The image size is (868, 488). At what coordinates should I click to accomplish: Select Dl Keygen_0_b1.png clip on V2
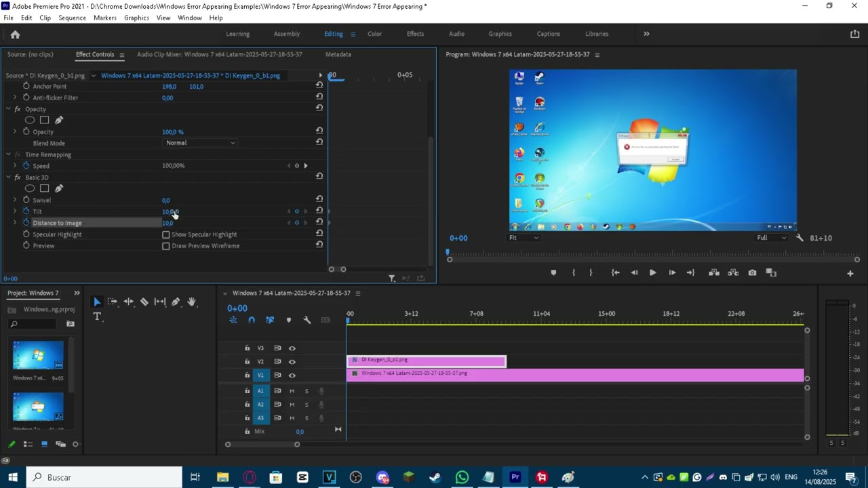pyautogui.click(x=426, y=361)
